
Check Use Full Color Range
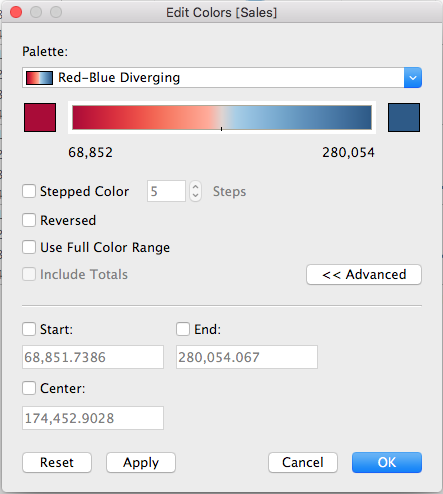[x=29, y=247]
